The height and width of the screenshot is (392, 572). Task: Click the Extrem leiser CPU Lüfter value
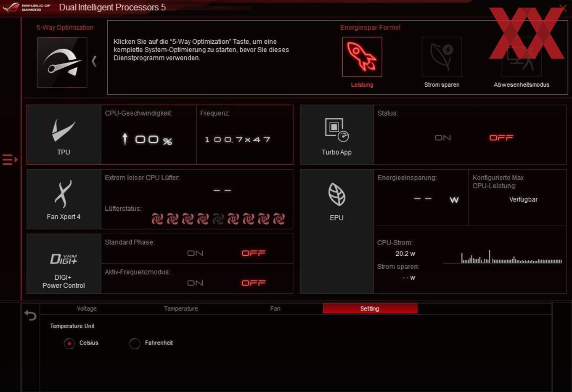[222, 191]
